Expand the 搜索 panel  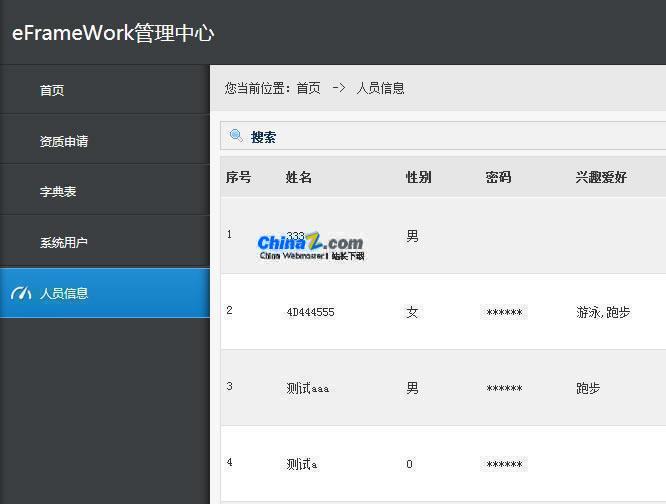[264, 137]
